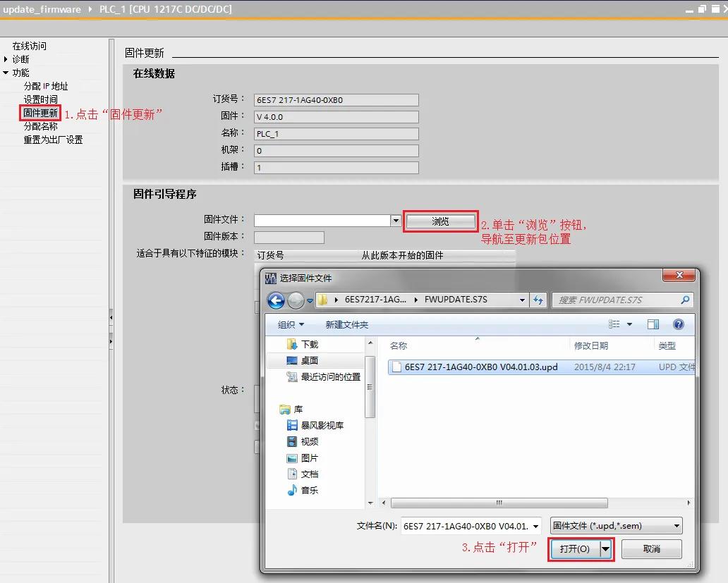The image size is (728, 583).
Task: Collapse the 功能 tree section
Action: point(6,72)
